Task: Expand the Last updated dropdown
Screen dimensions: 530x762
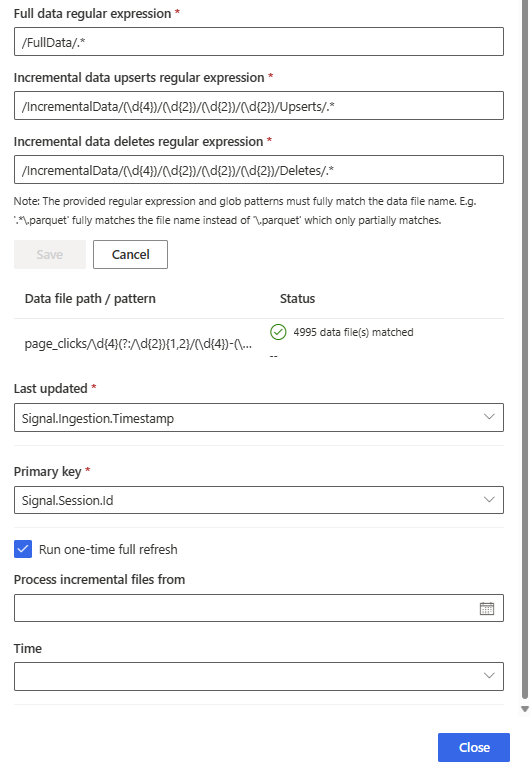Action: click(258, 417)
